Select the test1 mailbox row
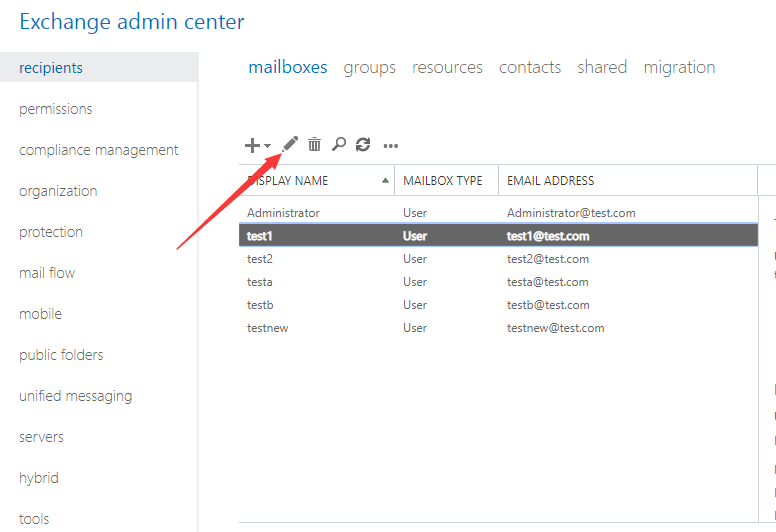This screenshot has height=532, width=776. (498, 236)
